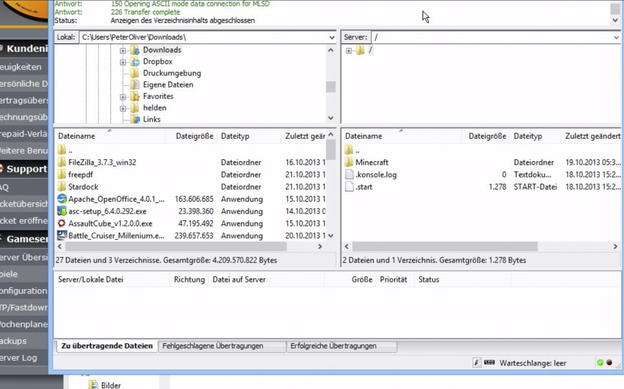This screenshot has height=389, width=624.
Task: Open Backups link in background webpage
Action: (x=13, y=341)
